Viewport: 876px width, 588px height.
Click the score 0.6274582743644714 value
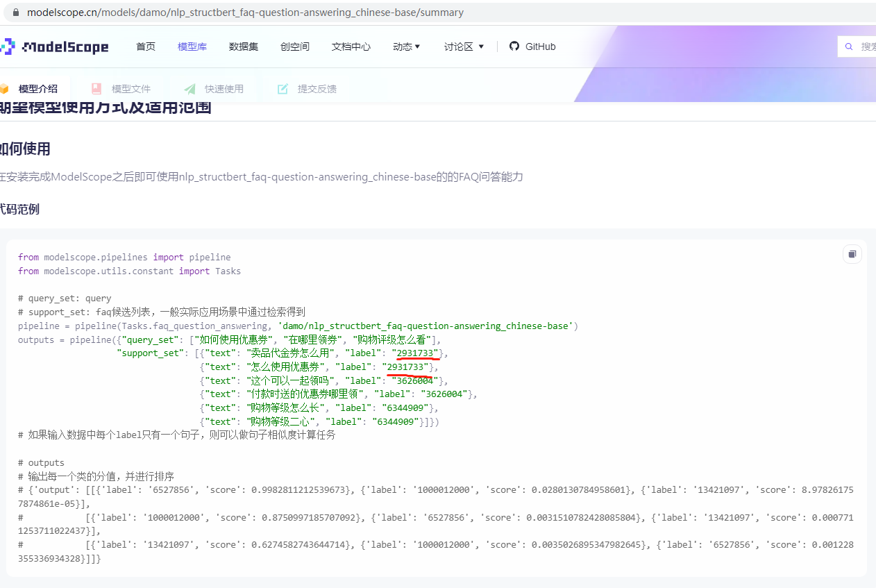pos(305,545)
